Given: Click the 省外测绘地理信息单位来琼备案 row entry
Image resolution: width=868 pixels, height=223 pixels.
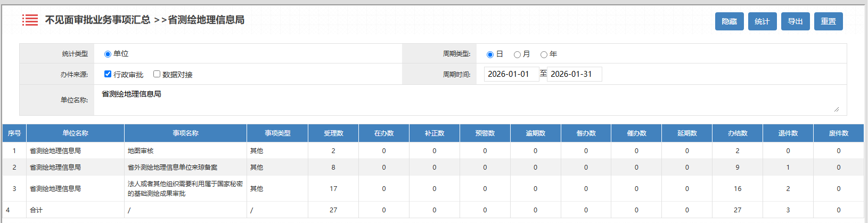Looking at the screenshot, I should pos(173,168).
